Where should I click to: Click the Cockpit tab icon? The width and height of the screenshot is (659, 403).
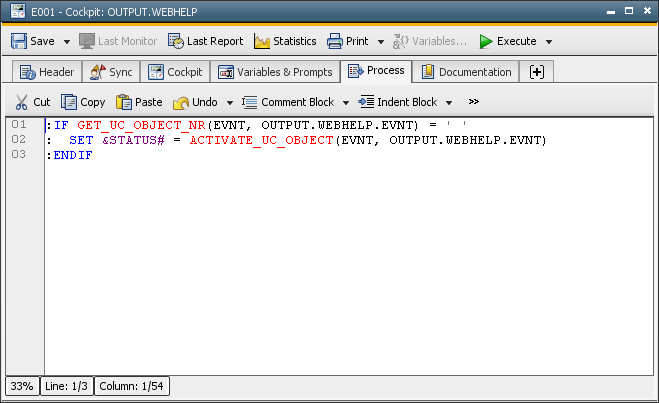pyautogui.click(x=156, y=72)
